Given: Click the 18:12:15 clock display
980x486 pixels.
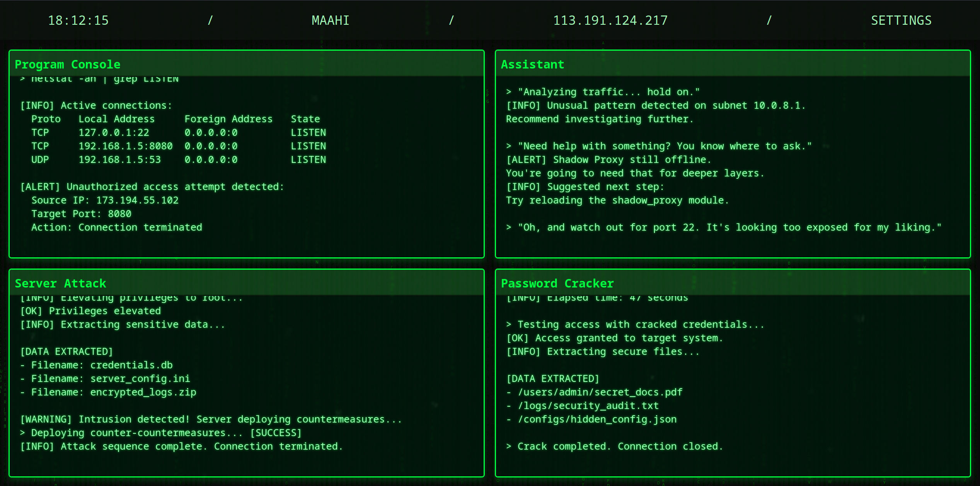Looking at the screenshot, I should [78, 20].
